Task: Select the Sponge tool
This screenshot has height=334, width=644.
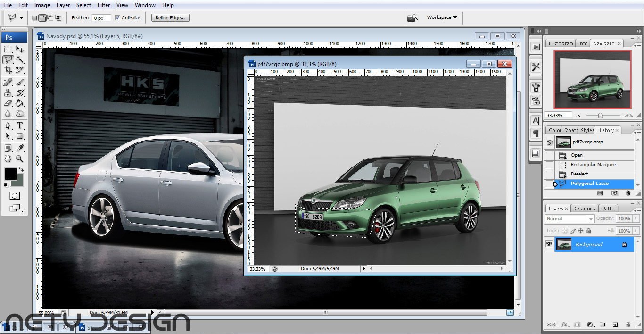Action: 20,113
